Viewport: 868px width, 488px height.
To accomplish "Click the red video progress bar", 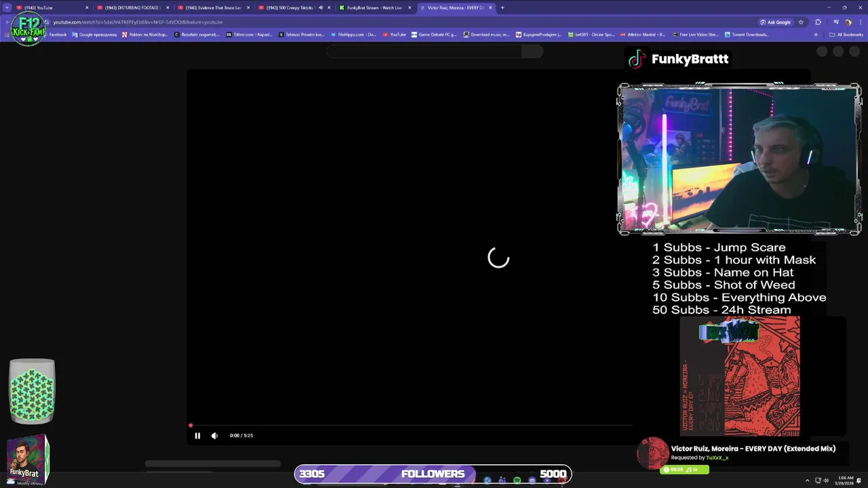I will point(410,426).
